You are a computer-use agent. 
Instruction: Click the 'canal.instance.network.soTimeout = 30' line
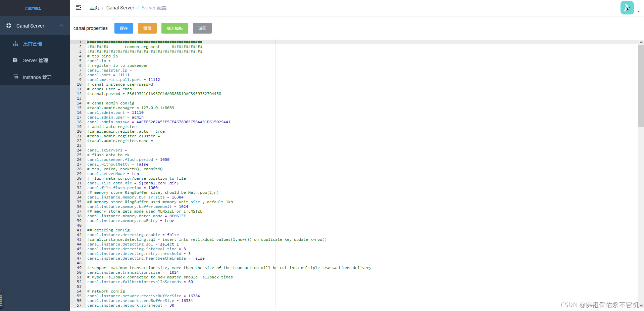tap(131, 305)
